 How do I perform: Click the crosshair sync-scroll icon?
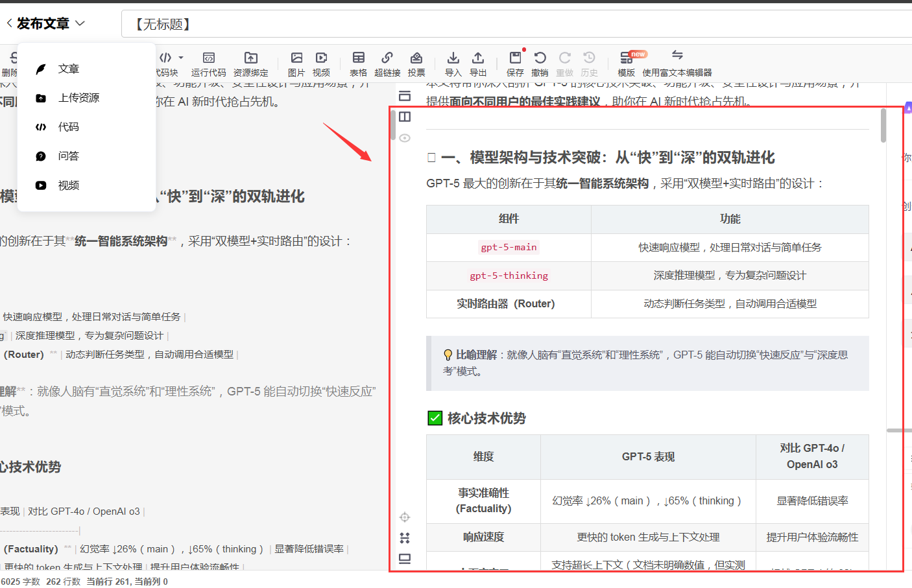click(x=405, y=517)
